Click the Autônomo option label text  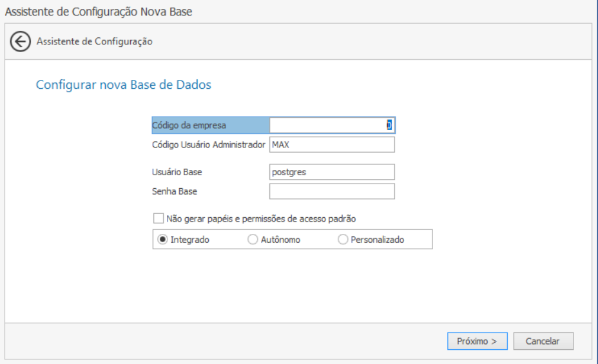[281, 240]
